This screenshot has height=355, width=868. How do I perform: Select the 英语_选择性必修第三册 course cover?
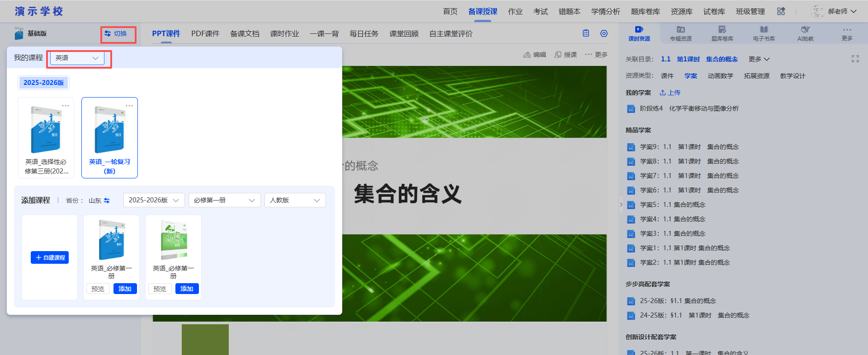click(x=46, y=130)
